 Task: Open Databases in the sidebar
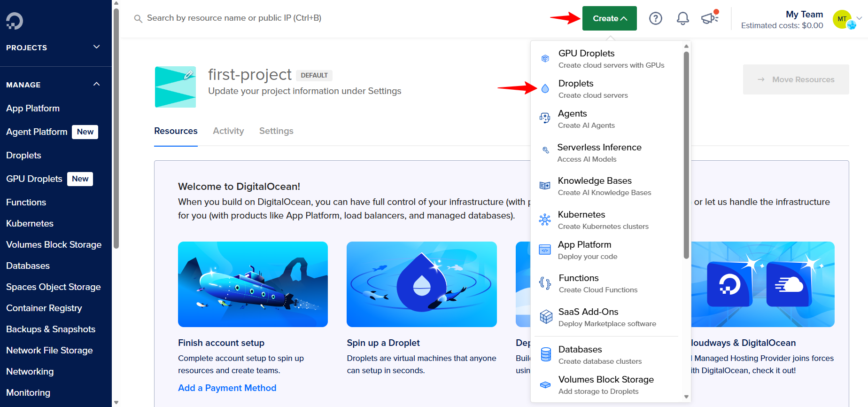pyautogui.click(x=28, y=266)
